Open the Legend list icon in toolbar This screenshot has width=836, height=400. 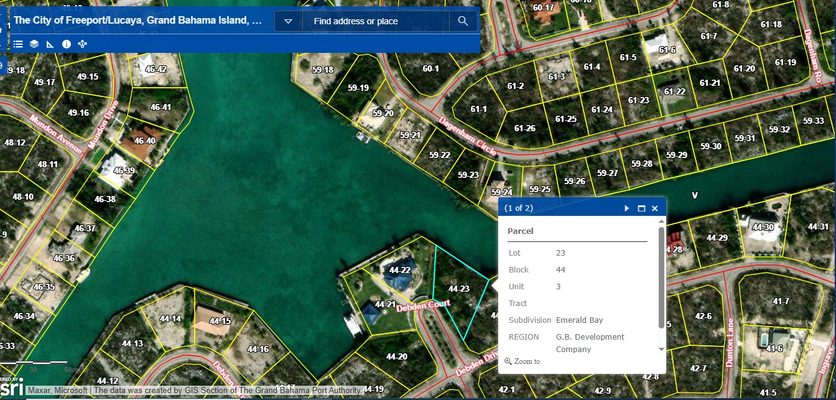pyautogui.click(x=18, y=44)
